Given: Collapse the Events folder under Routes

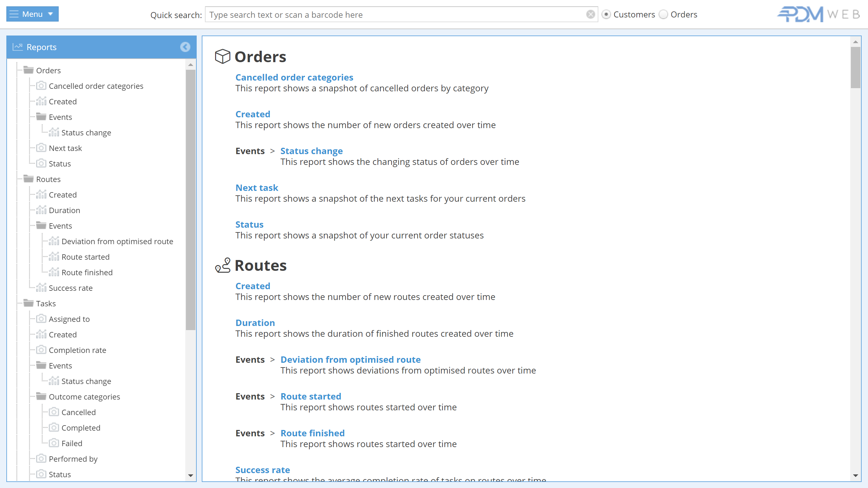Looking at the screenshot, I should [41, 225].
